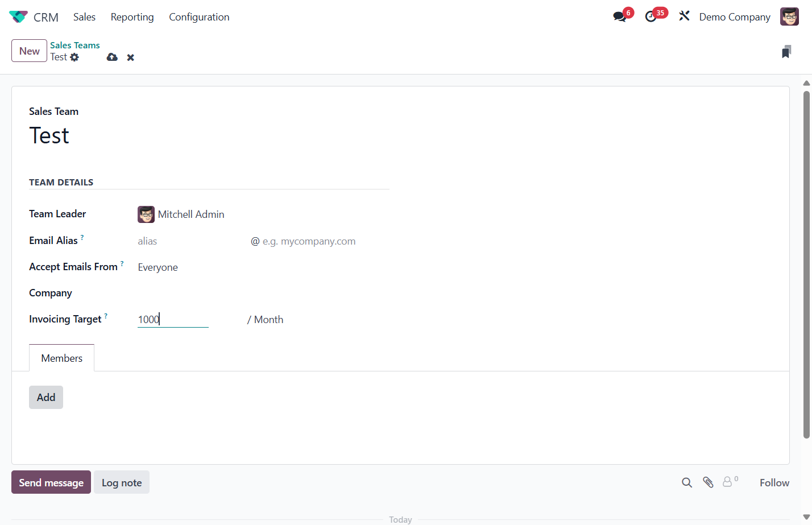This screenshot has height=525, width=812.
Task: Click the bookmark icon at top right
Action: [x=786, y=52]
